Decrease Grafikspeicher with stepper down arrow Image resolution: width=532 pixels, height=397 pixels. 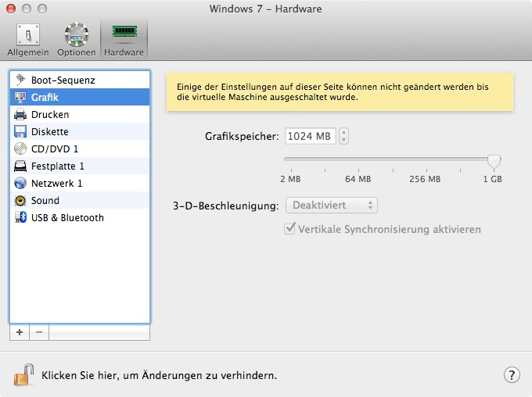point(343,140)
